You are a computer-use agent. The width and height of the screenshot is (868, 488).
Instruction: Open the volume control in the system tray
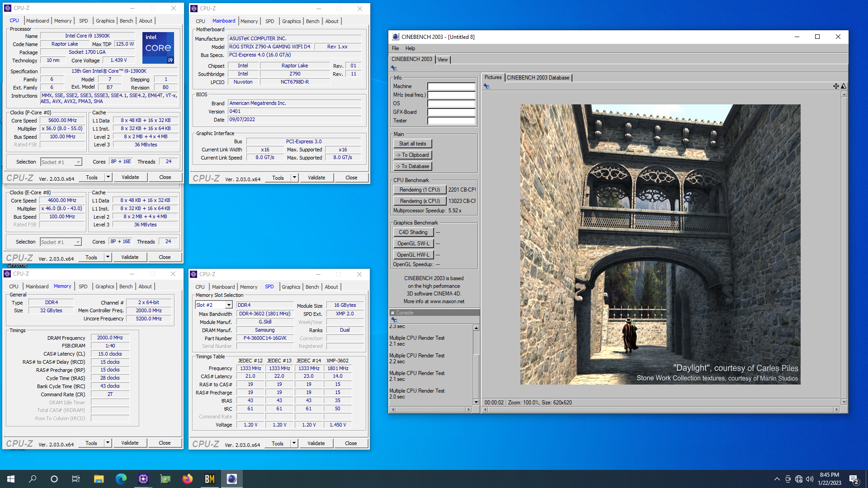[810, 479]
